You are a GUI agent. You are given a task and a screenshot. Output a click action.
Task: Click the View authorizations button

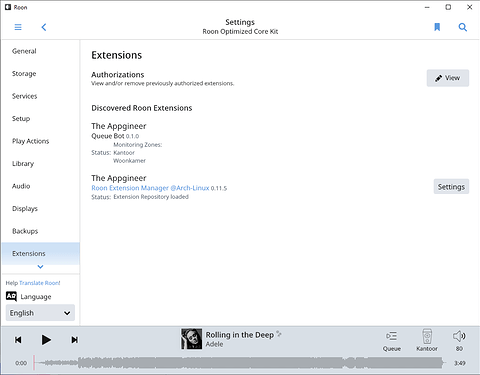pos(448,78)
